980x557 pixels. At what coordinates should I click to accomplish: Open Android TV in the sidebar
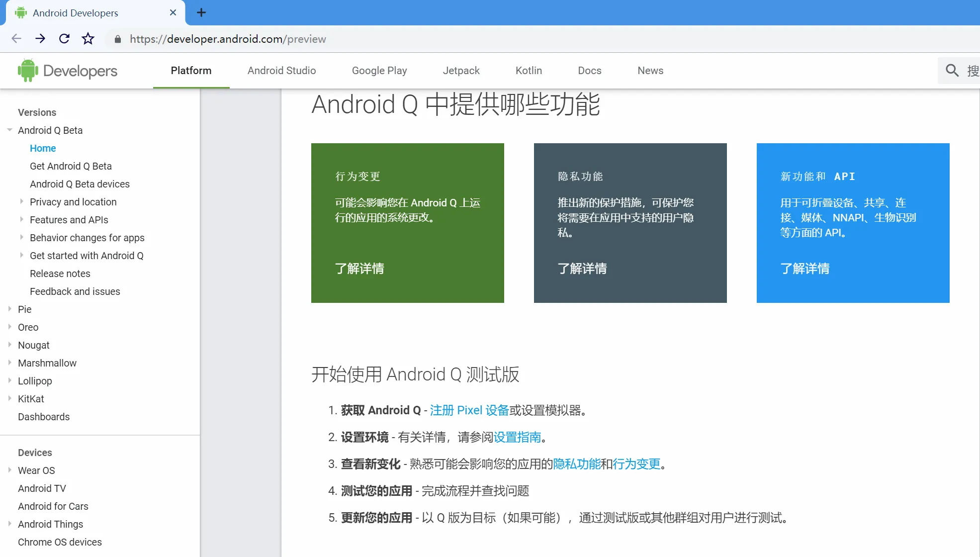(x=42, y=488)
